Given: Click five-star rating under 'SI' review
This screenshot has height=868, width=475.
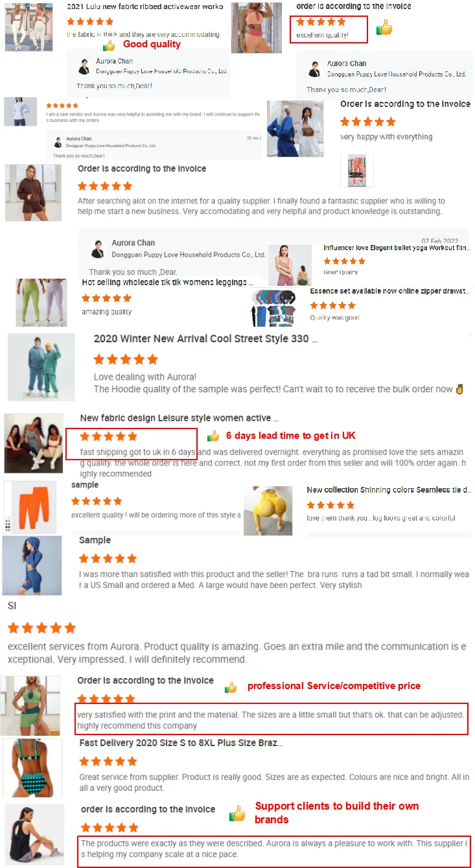Looking at the screenshot, I should 42,628.
